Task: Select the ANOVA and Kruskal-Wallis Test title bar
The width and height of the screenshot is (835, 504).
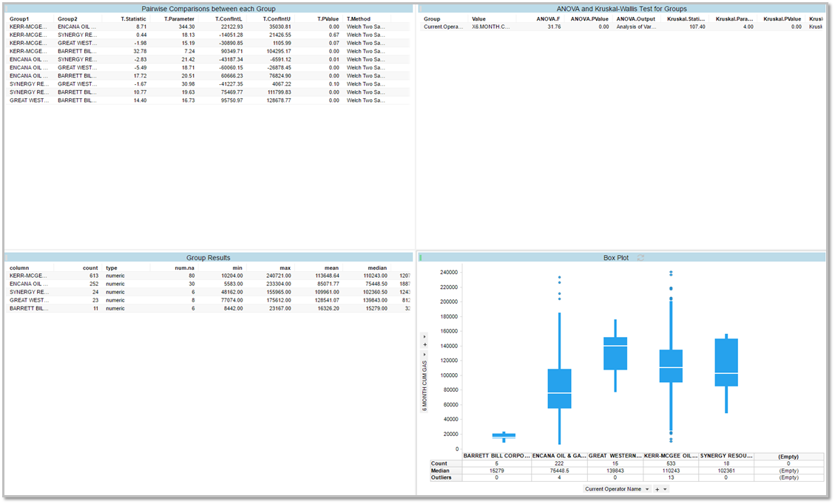Action: [621, 9]
